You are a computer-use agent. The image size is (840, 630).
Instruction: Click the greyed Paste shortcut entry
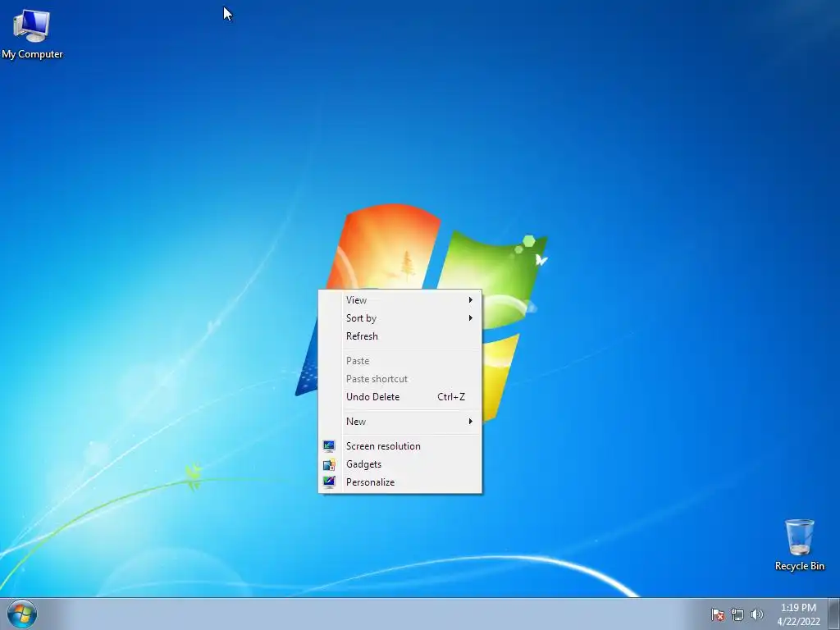[400, 379]
